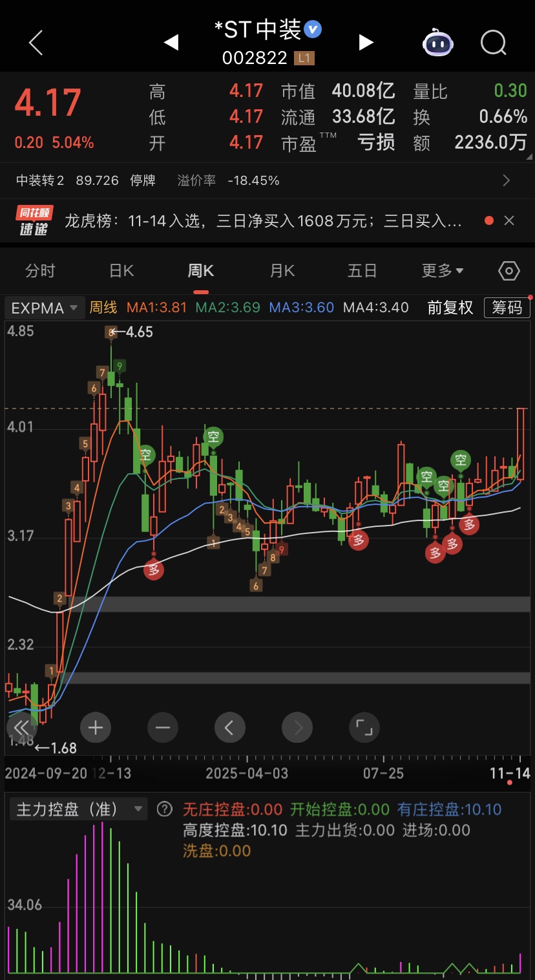Expand the 更多 period dropdown
The width and height of the screenshot is (535, 980).
pos(443,271)
